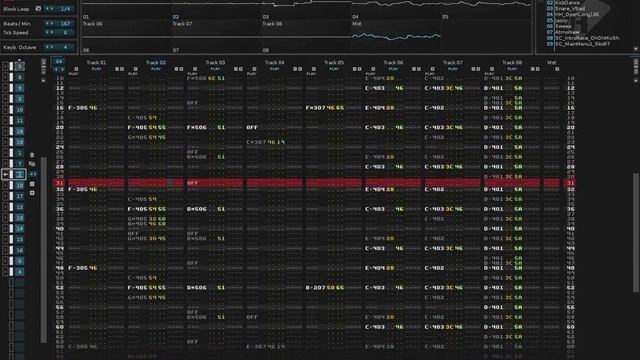Image resolution: width=640 pixels, height=360 pixels.
Task: Select instrument 04 HH_OpenLong16K
Action: click(573, 14)
